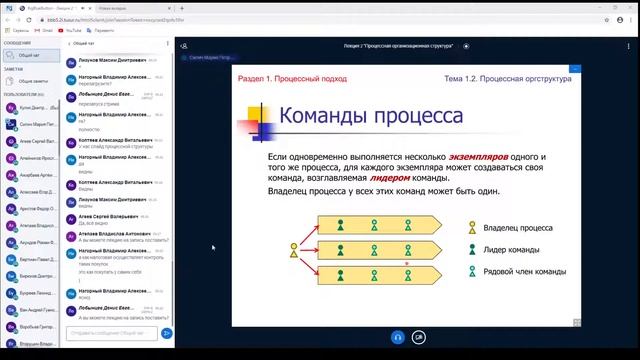The width and height of the screenshot is (640, 360).
Task: Click Кулин Дмитрий avatar at list top
Action: point(11,108)
